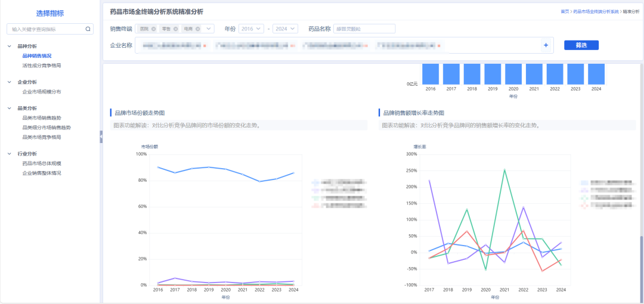644x304 pixels.
Task: Toggle purple series in market share legend
Action: 339,190
